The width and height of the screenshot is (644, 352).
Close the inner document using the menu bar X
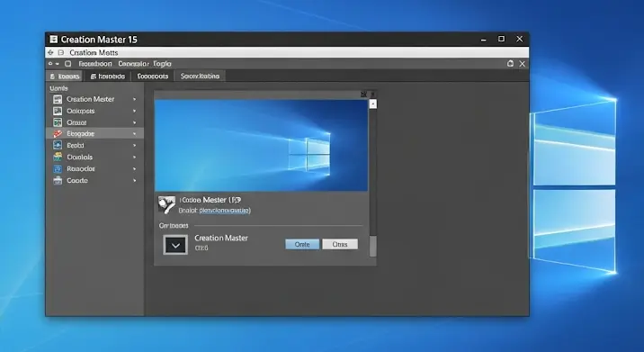(x=522, y=64)
